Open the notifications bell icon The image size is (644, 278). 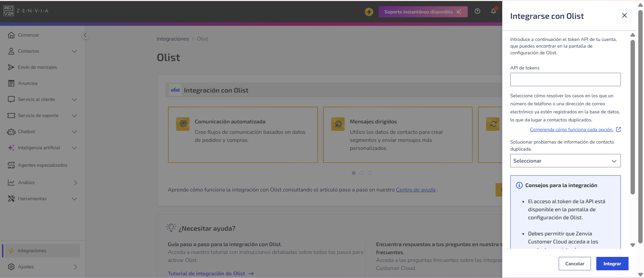coord(493,11)
